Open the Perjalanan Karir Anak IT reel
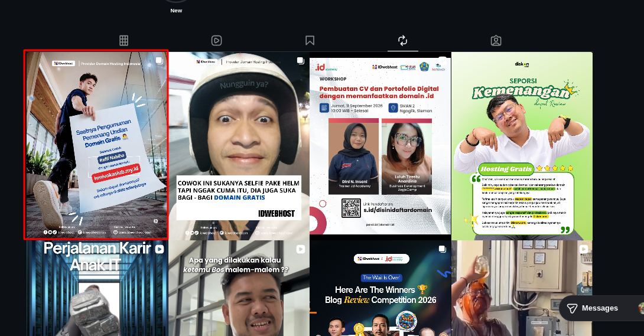Screen dimensions: 644x336 (x=97, y=288)
